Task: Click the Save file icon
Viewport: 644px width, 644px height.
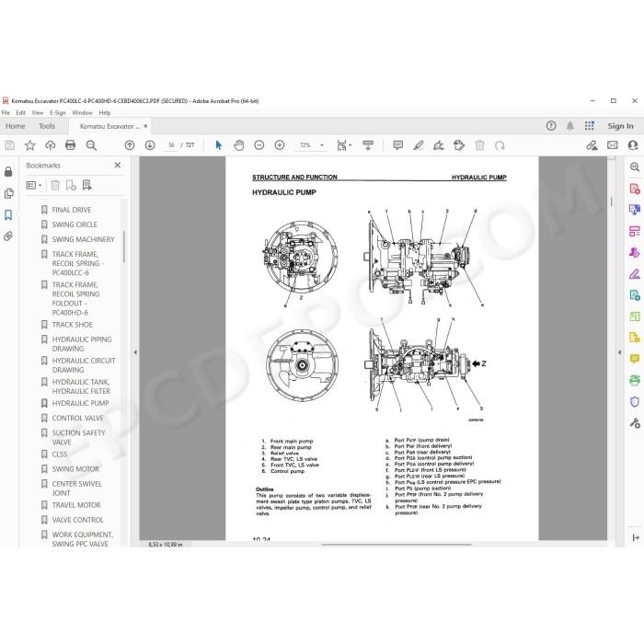Action: coord(9,145)
